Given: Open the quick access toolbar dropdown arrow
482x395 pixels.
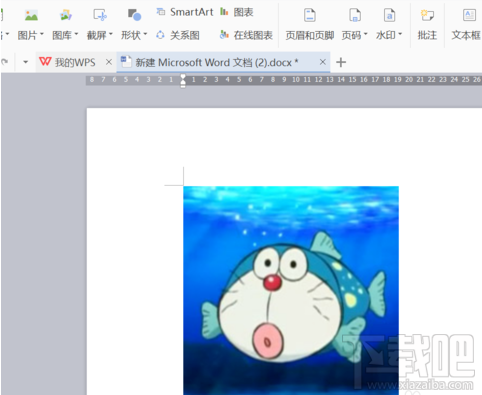Looking at the screenshot, I should [x=25, y=62].
